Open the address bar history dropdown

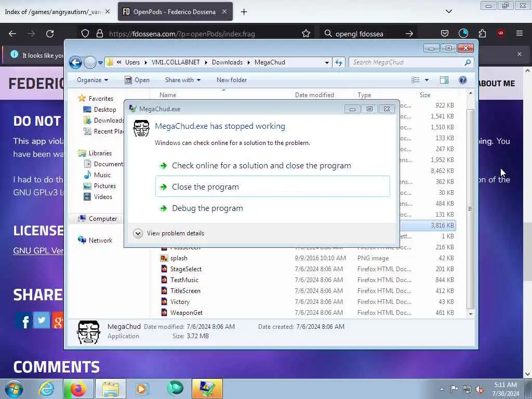pos(327,62)
